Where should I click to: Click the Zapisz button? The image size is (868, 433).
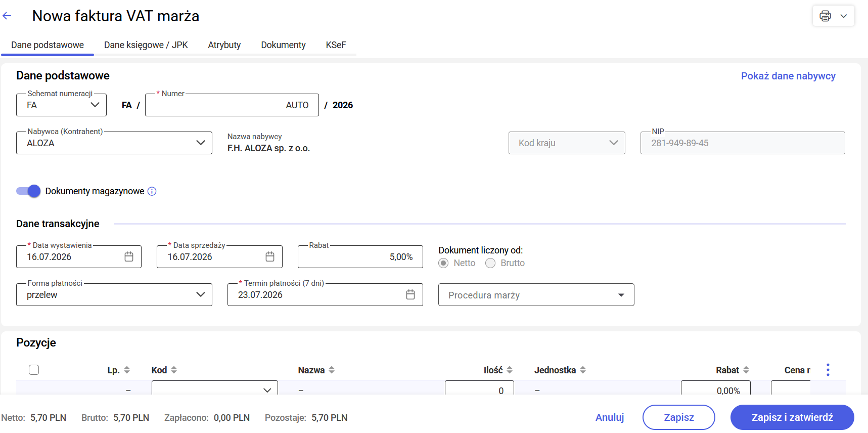679,417
